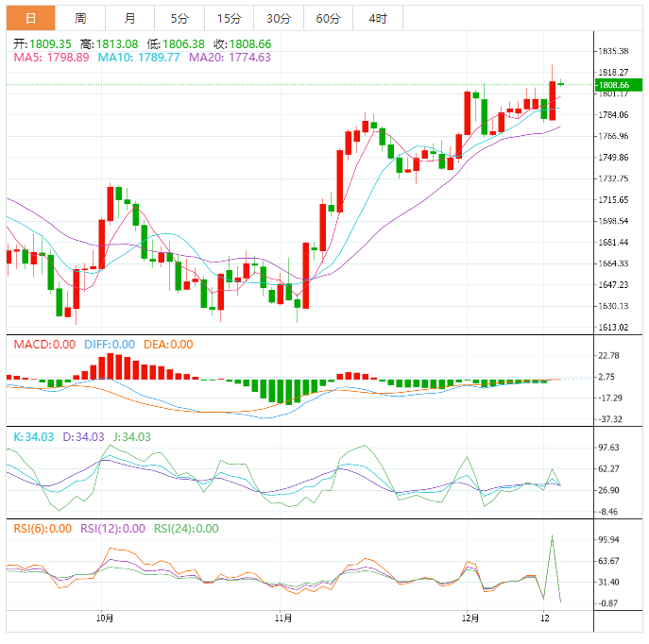Click the 63.67 RSI axis label
649x644 pixels.
point(609,561)
